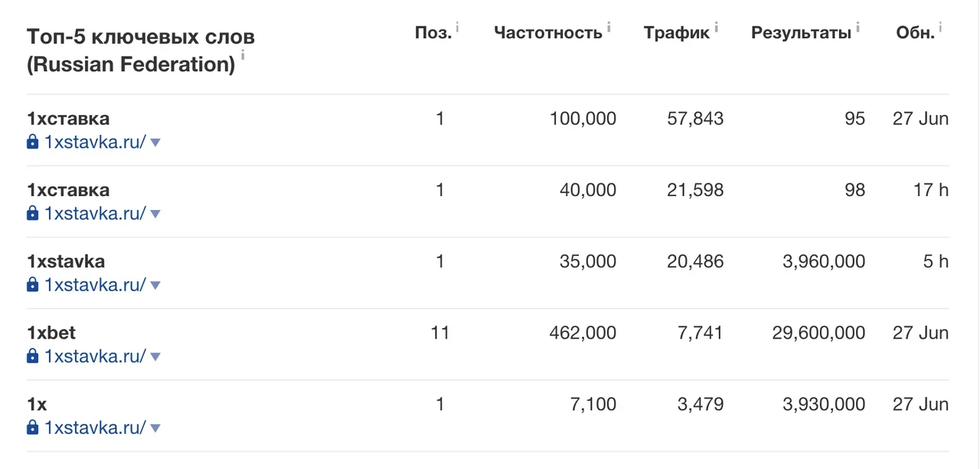The image size is (980, 469).
Task: Click the lock icon under the 1xstavka keyword
Action: click(32, 285)
